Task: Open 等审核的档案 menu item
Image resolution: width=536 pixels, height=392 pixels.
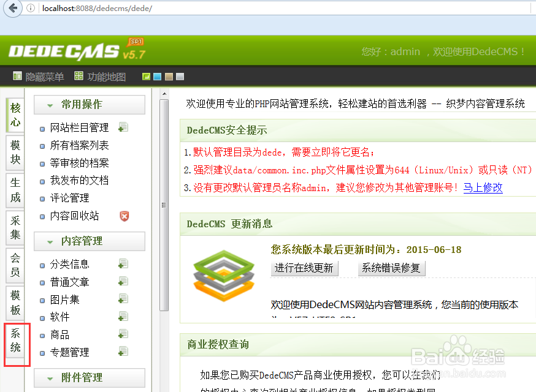Action: pyautogui.click(x=79, y=163)
